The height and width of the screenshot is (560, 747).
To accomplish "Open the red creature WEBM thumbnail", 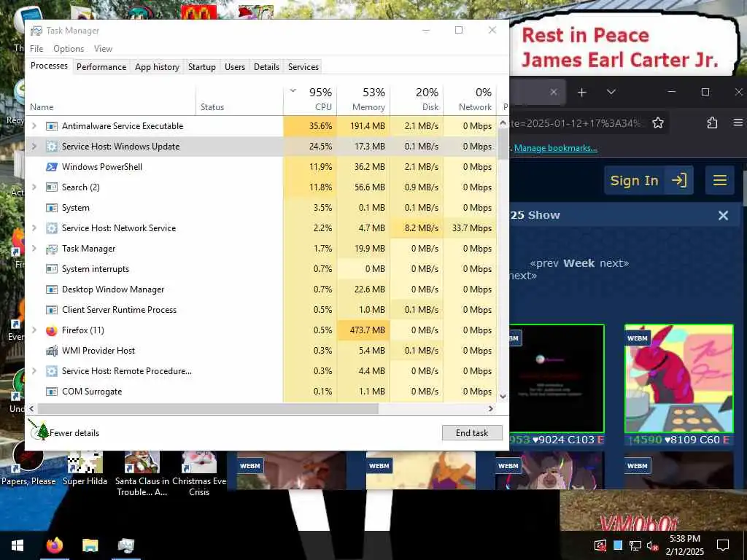I will pos(679,378).
